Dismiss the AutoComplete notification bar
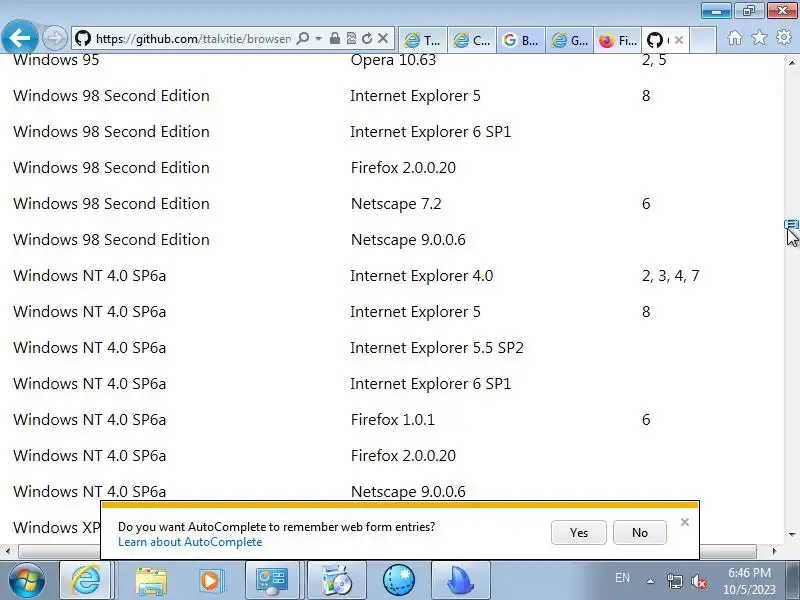 (685, 522)
